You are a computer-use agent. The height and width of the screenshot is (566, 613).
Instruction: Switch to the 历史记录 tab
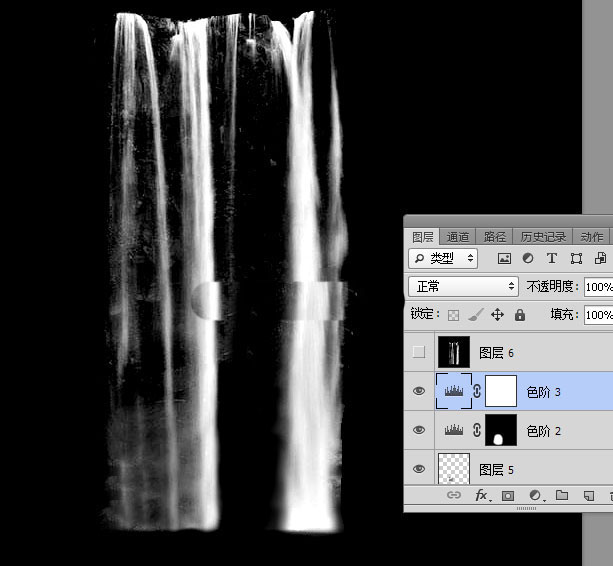tap(543, 237)
